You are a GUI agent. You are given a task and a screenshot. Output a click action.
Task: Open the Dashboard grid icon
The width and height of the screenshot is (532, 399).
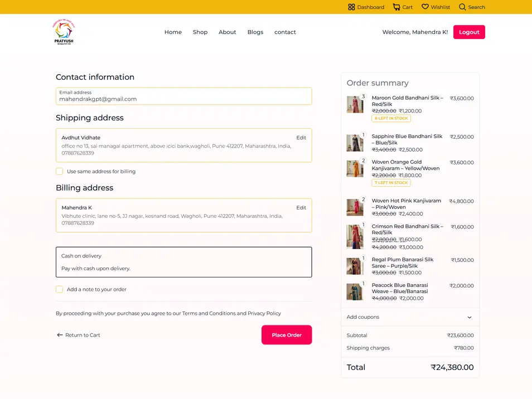tap(351, 7)
